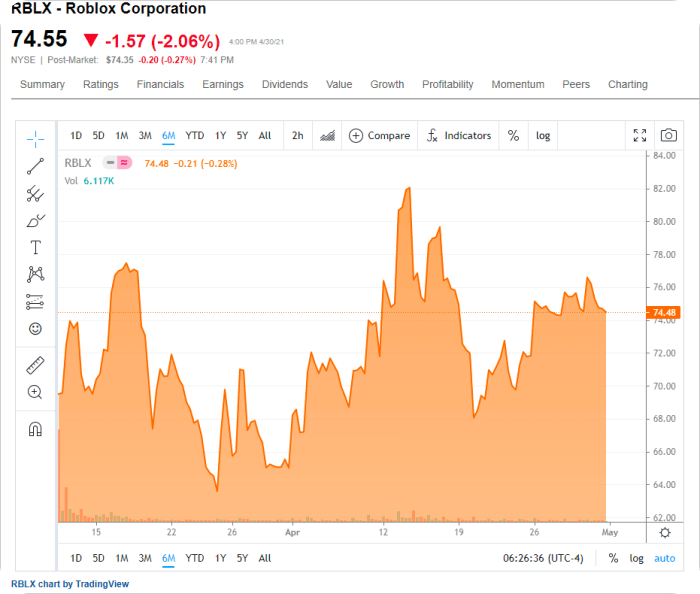The width and height of the screenshot is (700, 594).
Task: Open the chart style selector icon
Action: coord(327,136)
